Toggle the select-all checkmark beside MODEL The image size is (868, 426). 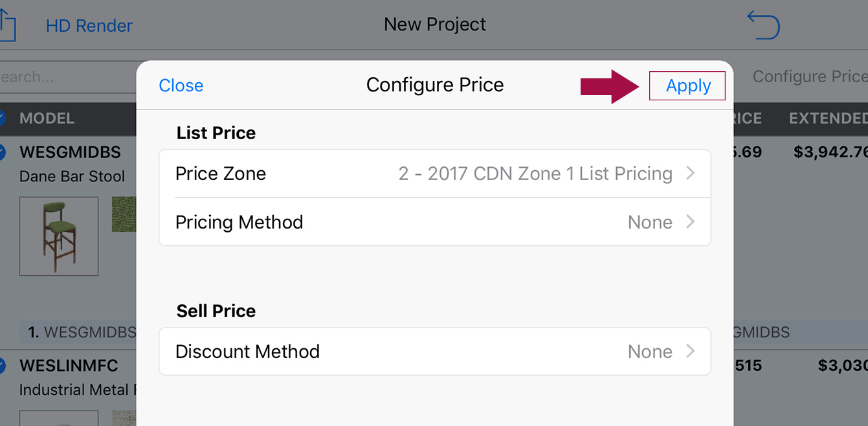(2, 118)
